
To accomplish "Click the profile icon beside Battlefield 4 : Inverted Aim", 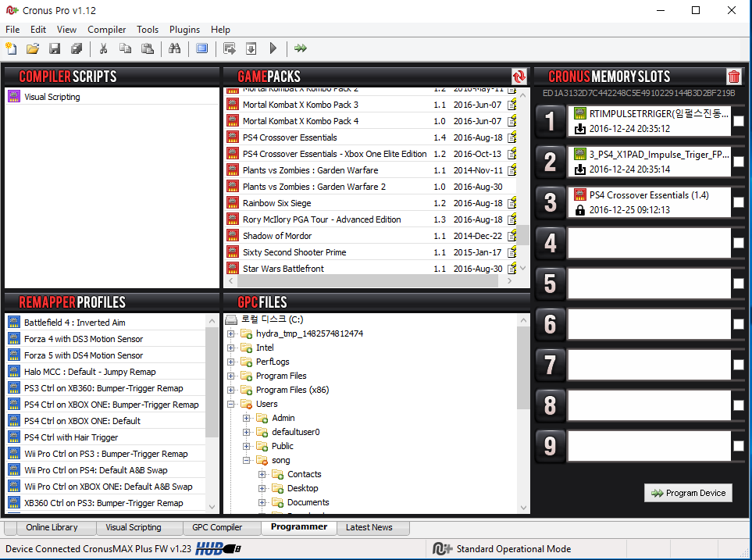I will pos(14,323).
